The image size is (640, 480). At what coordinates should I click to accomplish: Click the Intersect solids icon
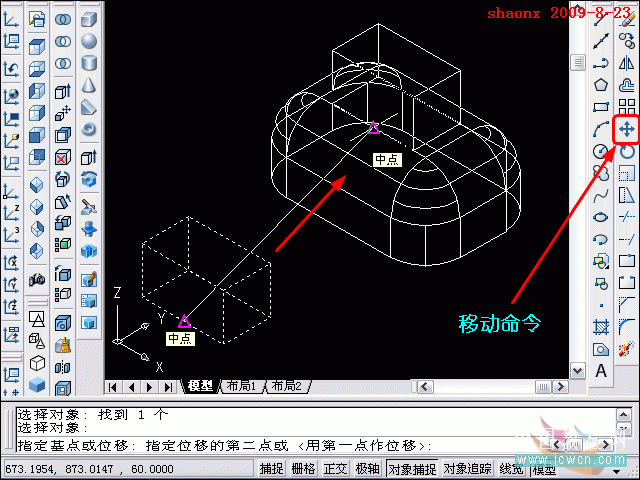pos(62,63)
